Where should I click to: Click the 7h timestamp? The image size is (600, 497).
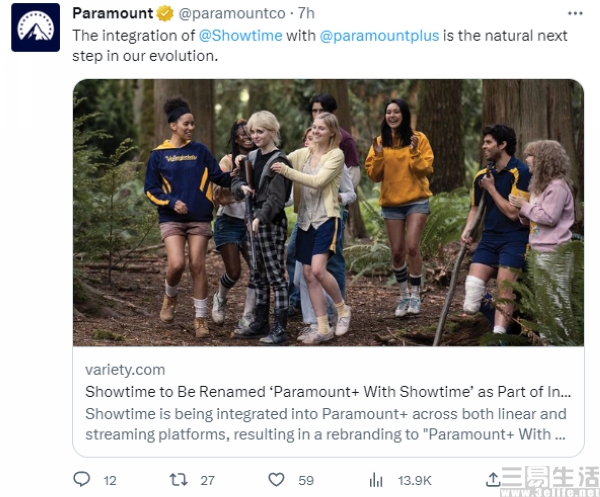pos(306,13)
